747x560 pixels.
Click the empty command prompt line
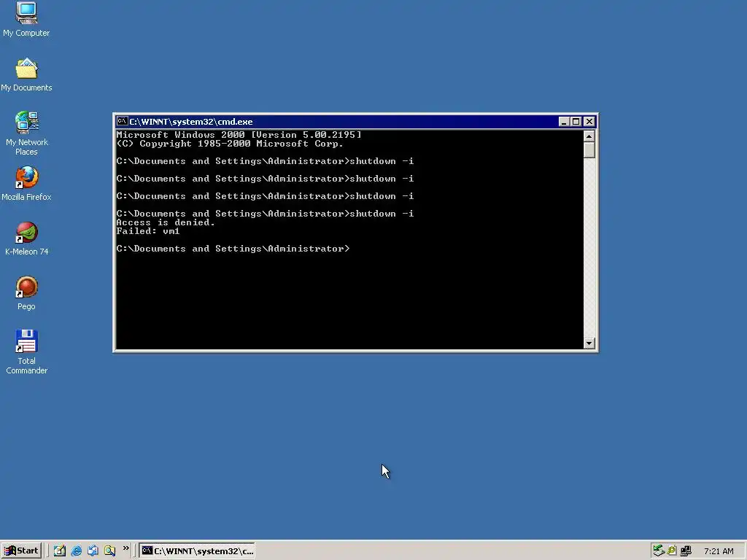coord(233,249)
